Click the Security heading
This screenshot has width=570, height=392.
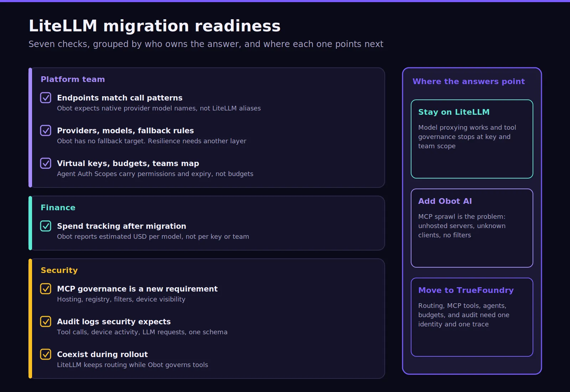(59, 270)
